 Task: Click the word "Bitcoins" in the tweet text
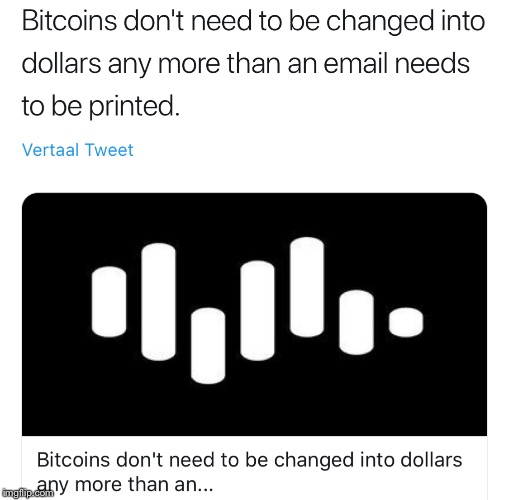click(x=69, y=21)
